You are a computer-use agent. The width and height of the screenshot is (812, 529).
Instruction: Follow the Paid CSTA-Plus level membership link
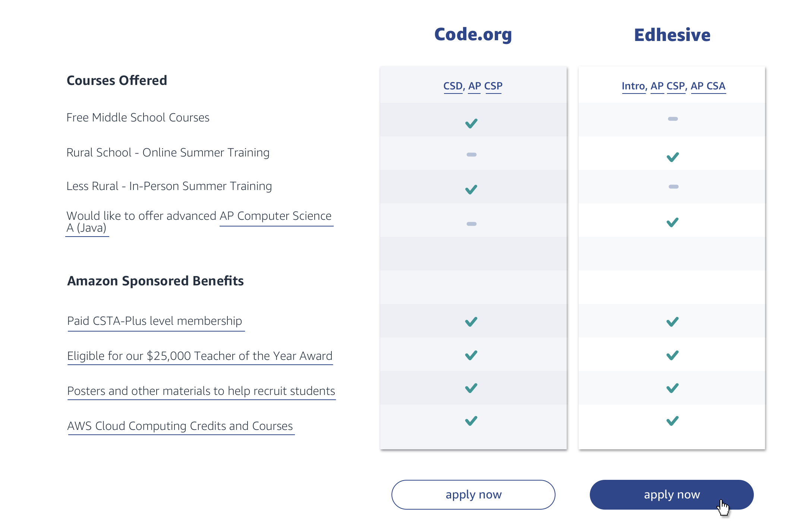pos(155,321)
